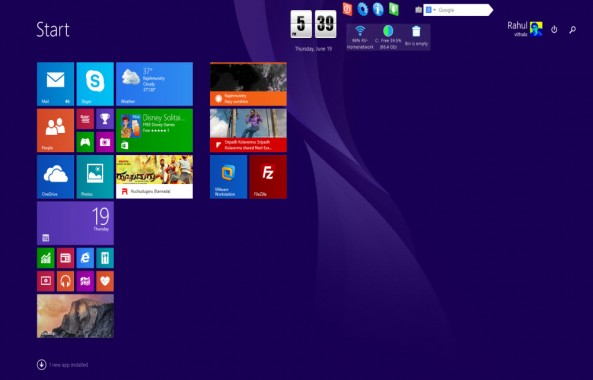Click the C: drive free space indicator
This screenshot has width=593, height=380.
click(388, 31)
